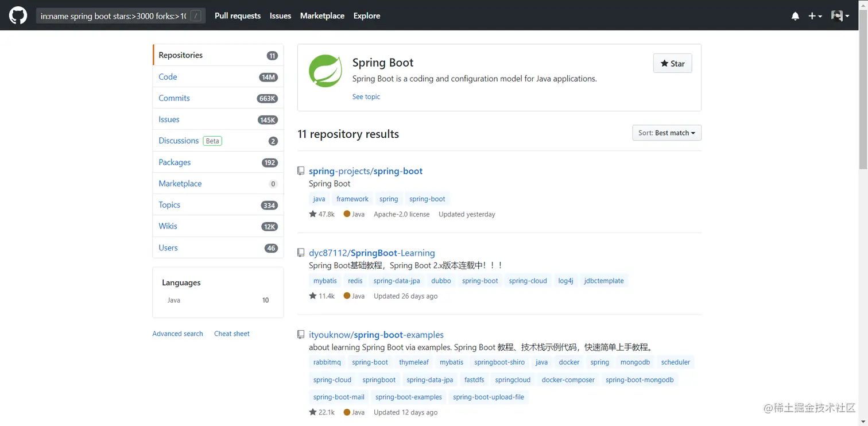Viewport: 868px width, 426px height.
Task: Go to Issues in top navigation
Action: pos(280,16)
